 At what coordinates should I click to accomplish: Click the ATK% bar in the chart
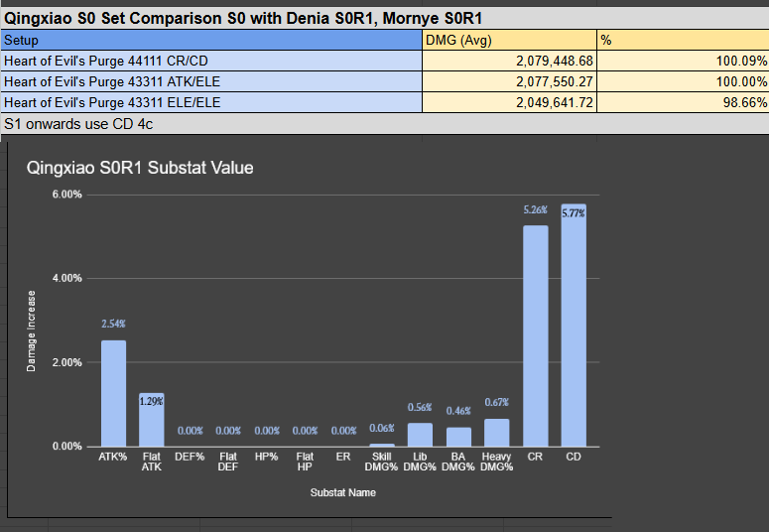click(x=113, y=394)
